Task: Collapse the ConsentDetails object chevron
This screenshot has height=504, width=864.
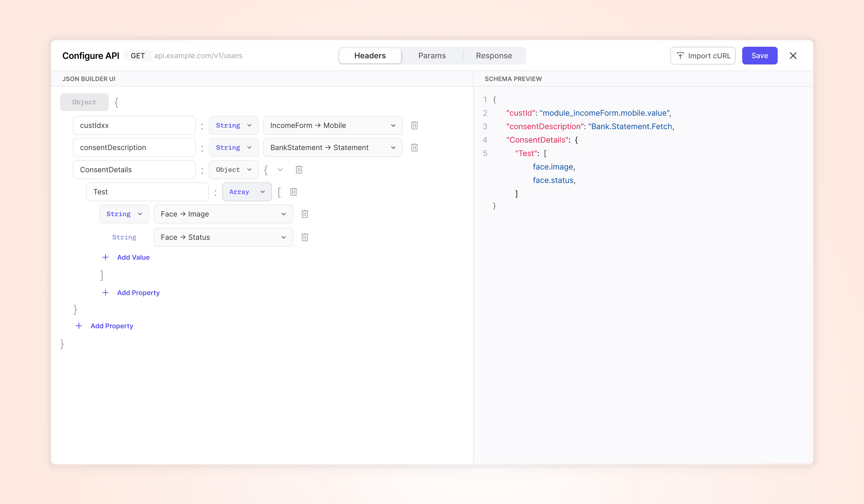Action: pos(280,170)
